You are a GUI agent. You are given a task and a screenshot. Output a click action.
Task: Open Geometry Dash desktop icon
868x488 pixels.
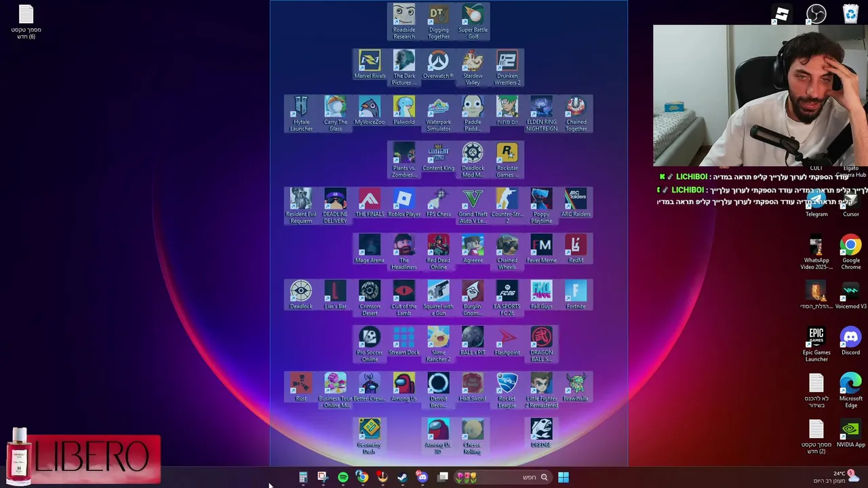tap(370, 436)
